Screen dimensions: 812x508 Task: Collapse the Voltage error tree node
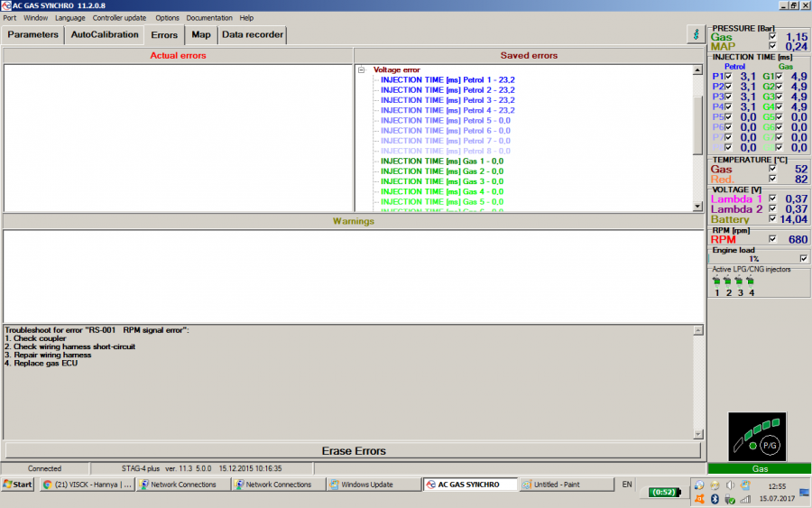pyautogui.click(x=361, y=69)
